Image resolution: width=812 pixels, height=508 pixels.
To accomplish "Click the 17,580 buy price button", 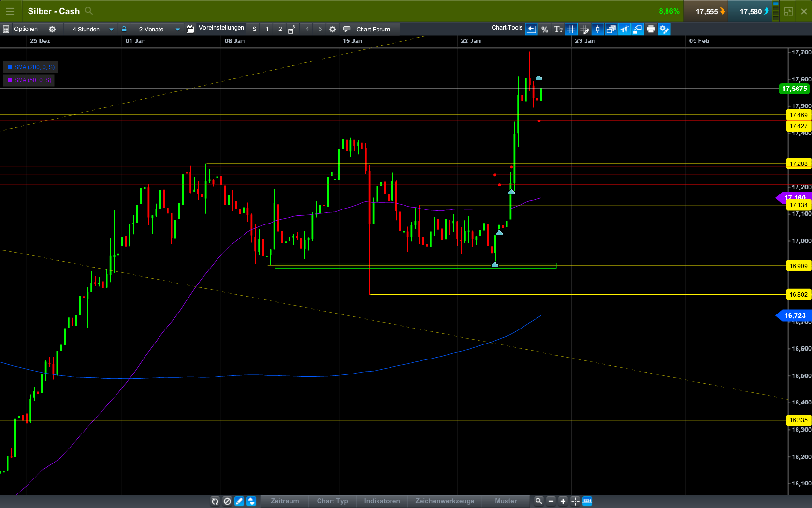I will point(750,11).
